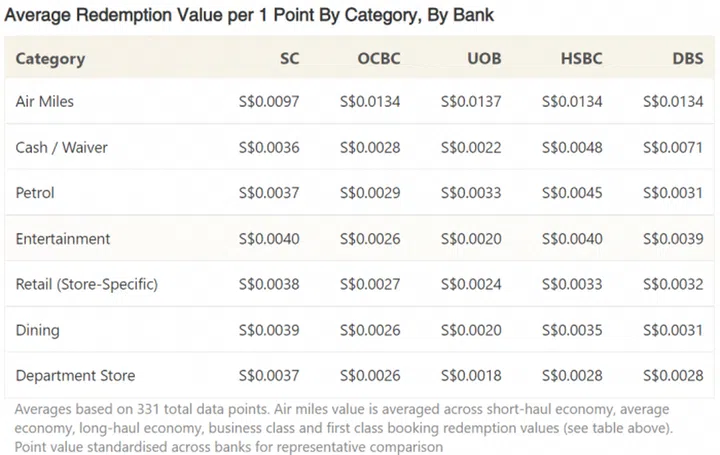Screen dimensions: 720x455
Task: Select the Petrol row label
Action: point(35,193)
